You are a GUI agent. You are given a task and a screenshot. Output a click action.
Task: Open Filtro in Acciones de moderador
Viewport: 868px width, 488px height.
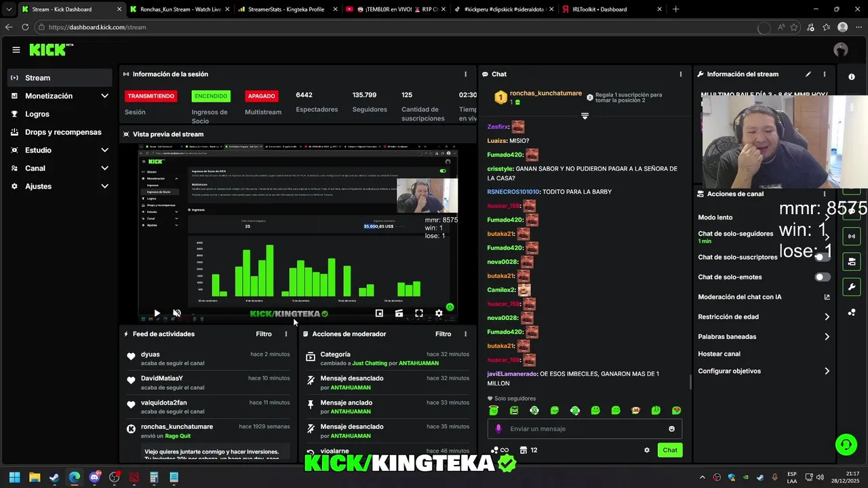click(443, 334)
